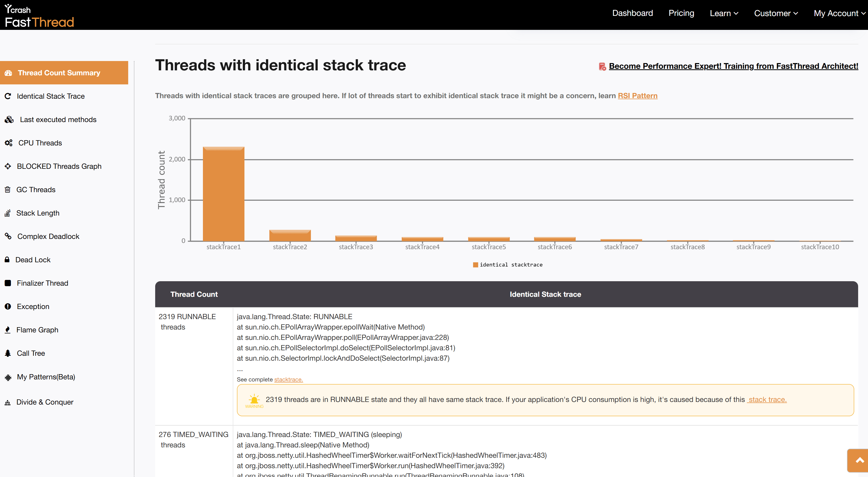Screen dimensions: 868x477
Task: Open the complete stacktrace link
Action: 289,380
